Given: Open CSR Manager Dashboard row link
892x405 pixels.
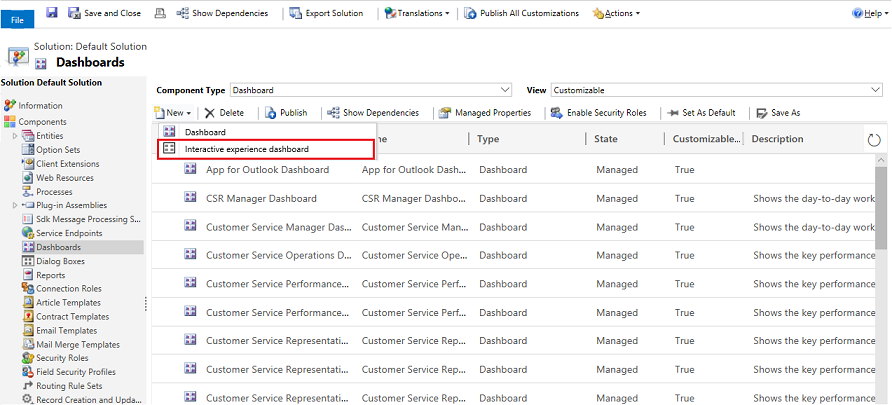Looking at the screenshot, I should coord(261,199).
